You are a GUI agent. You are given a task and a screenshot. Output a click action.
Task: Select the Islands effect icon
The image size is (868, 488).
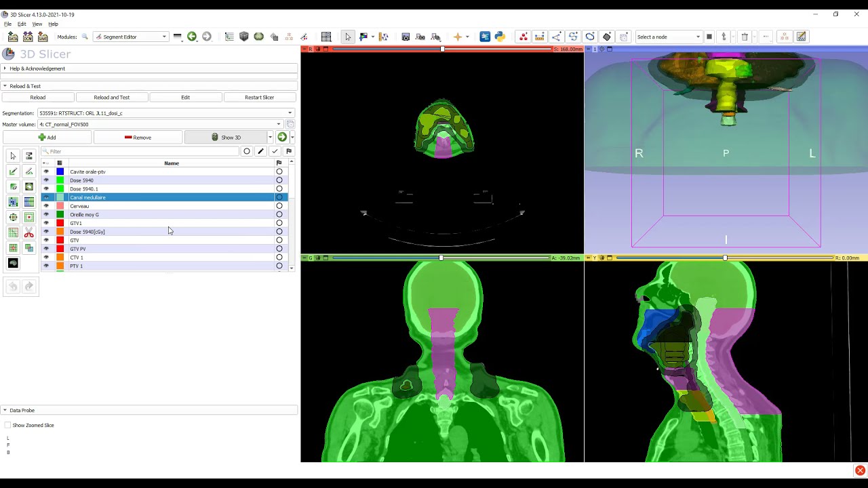13,248
